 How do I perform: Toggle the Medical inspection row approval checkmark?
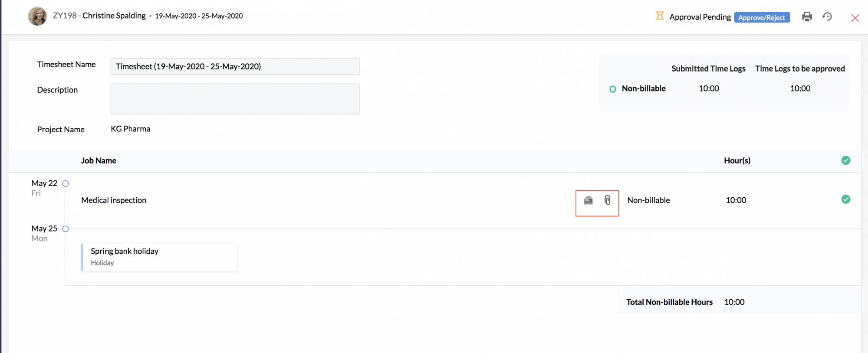pyautogui.click(x=846, y=199)
